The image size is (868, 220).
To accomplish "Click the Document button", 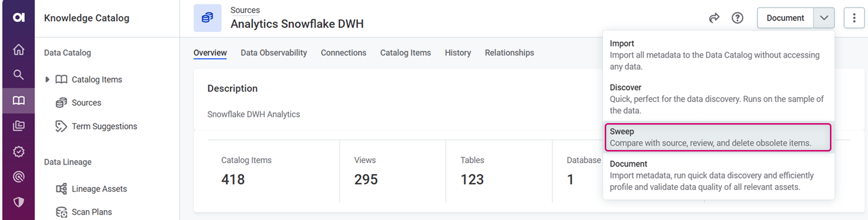I will [x=785, y=18].
